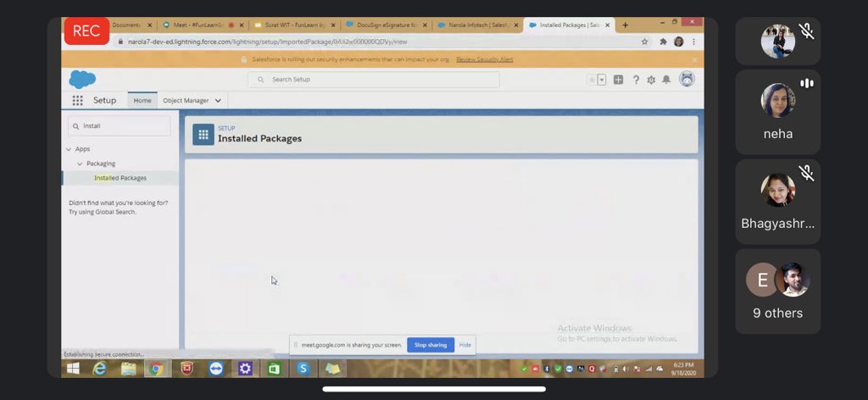Click the Setup app name label

tap(104, 101)
